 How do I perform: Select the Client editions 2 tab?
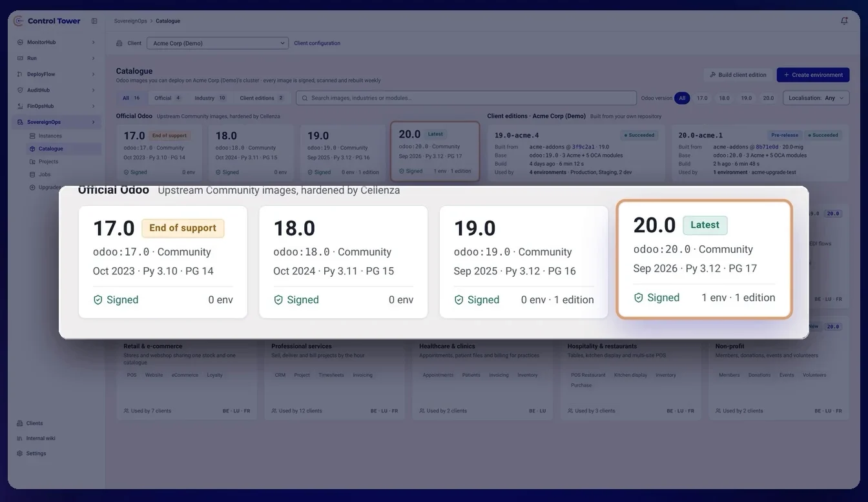262,98
